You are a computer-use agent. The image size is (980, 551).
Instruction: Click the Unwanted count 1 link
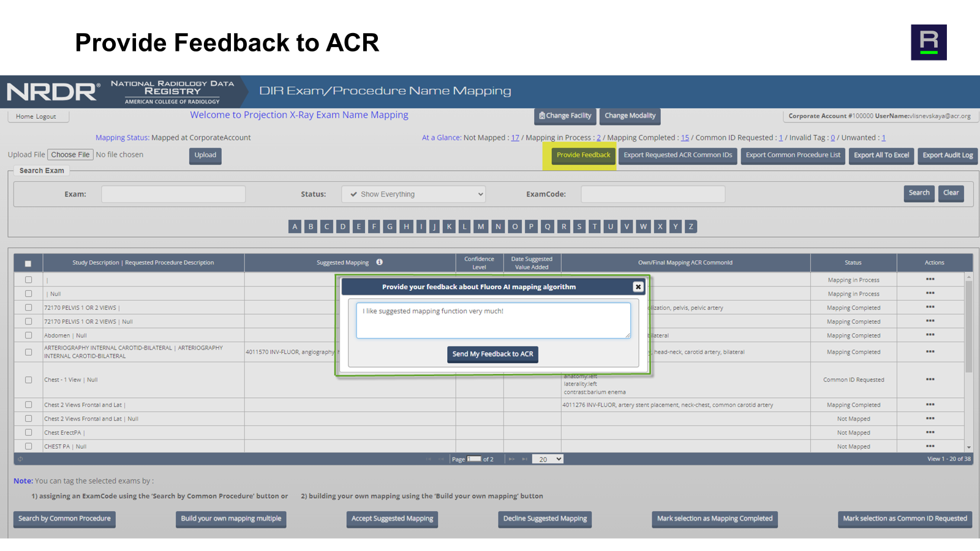(883, 138)
